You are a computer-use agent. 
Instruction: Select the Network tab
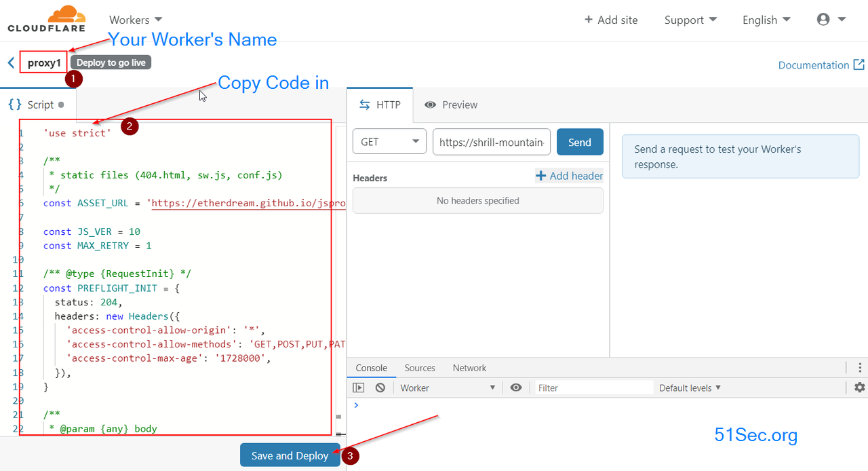470,368
